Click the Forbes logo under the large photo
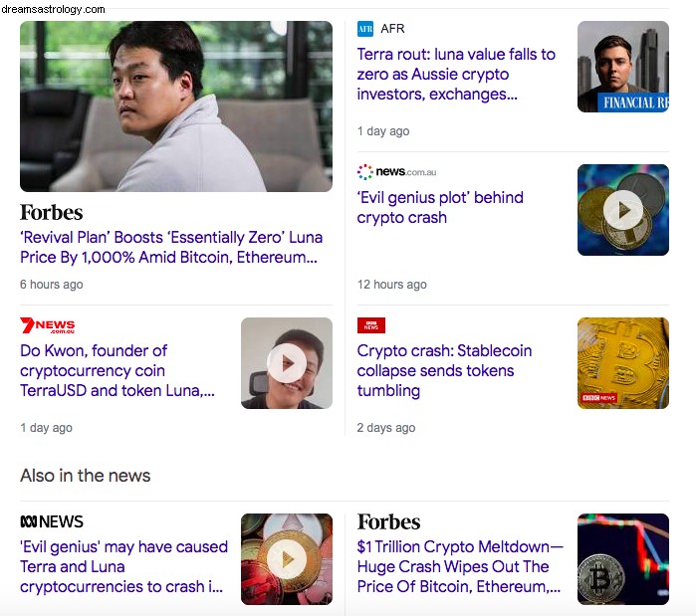696x616 pixels. point(52,212)
